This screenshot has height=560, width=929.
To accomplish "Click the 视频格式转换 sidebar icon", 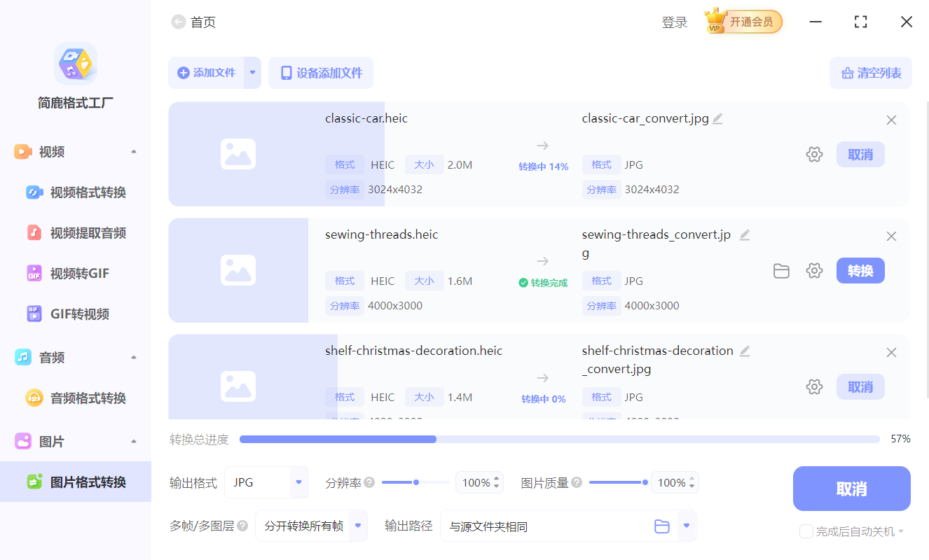I will click(x=34, y=192).
